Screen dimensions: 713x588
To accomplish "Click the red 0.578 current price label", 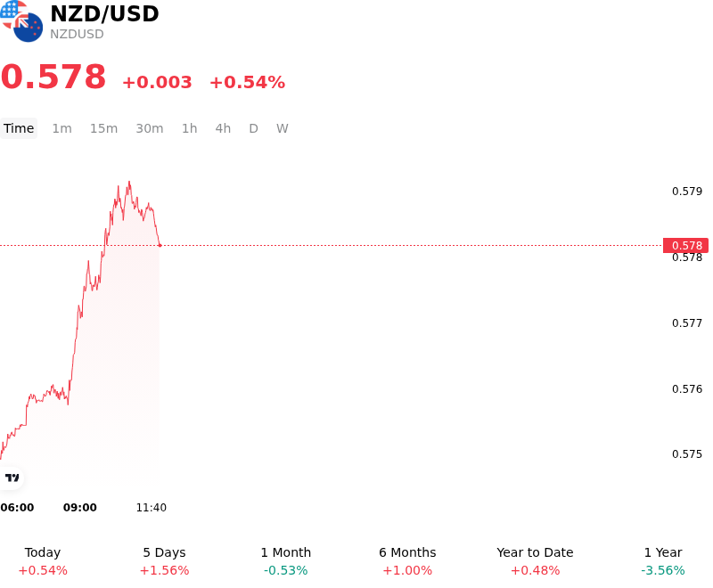I will point(685,245).
